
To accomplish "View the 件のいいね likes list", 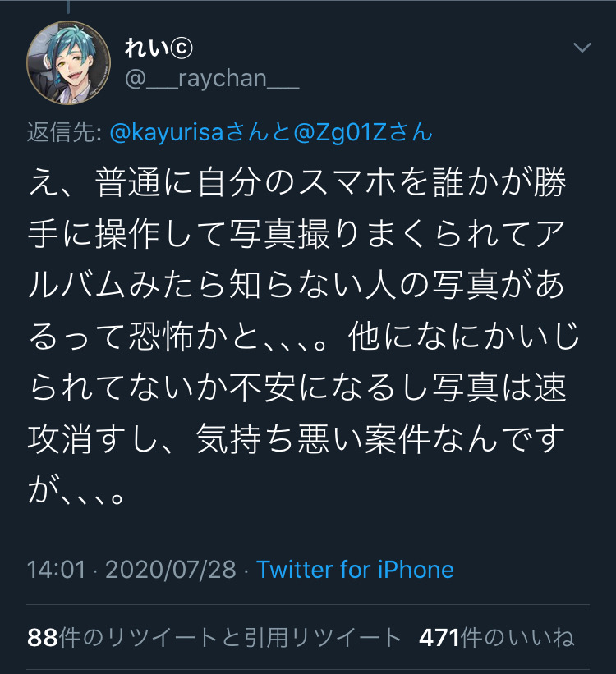I will (517, 637).
